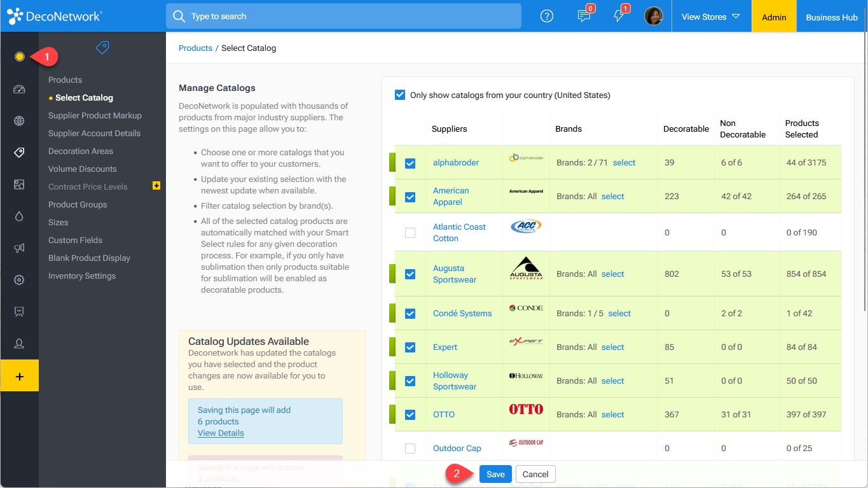Viewport: 868px width, 488px height.
Task: Click the user profile avatar
Action: point(654,17)
